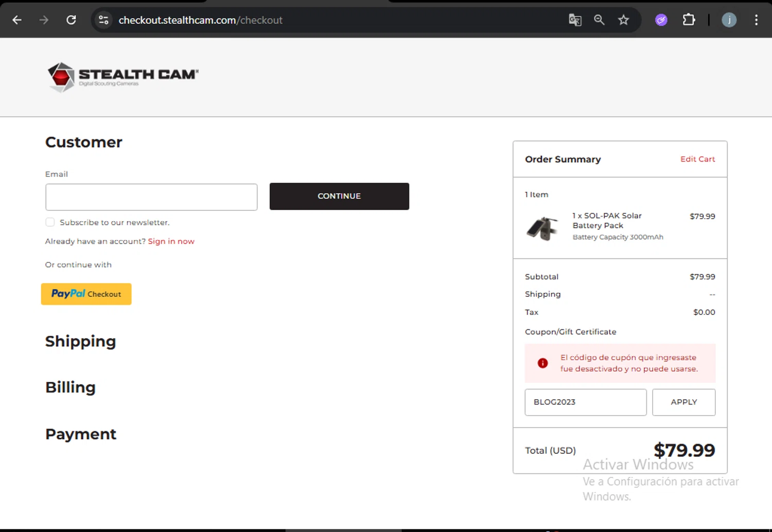
Task: Click the Order Summary title
Action: pos(563,159)
